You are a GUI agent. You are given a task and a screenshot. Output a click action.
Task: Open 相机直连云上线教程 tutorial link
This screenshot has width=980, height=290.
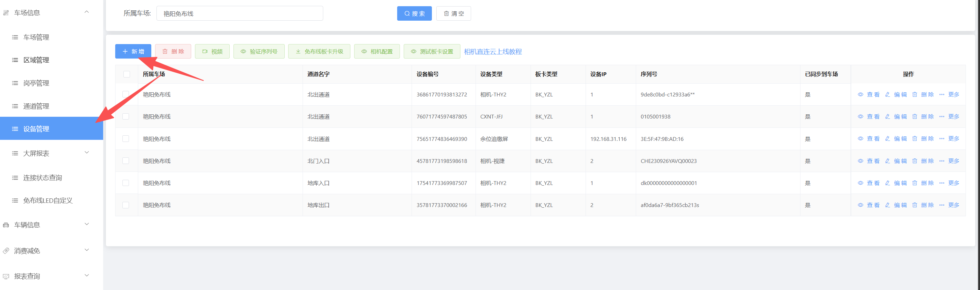click(x=493, y=52)
